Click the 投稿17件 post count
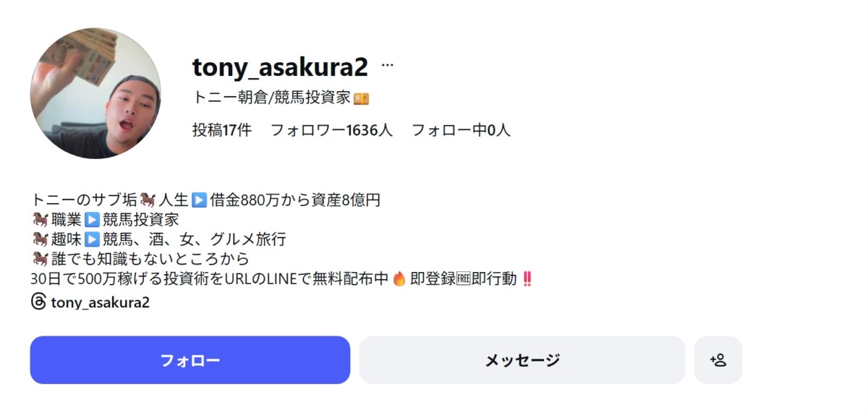Viewport: 868px width, 413px height. [222, 130]
